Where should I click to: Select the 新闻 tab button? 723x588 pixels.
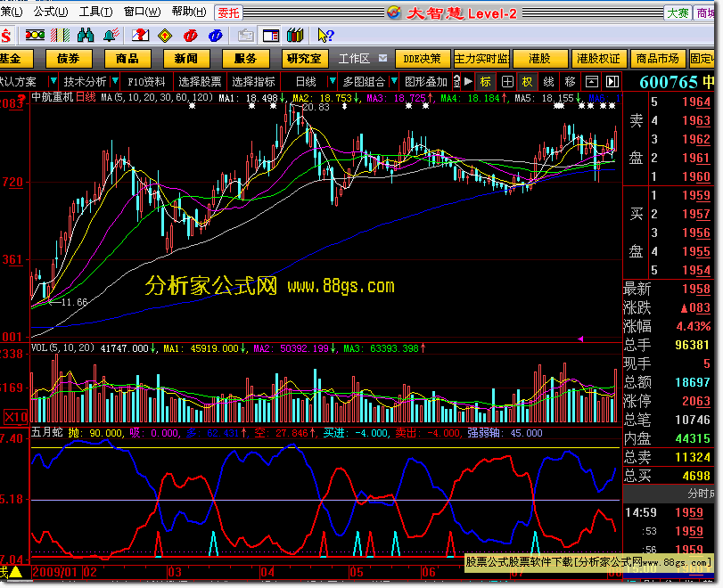(x=186, y=59)
